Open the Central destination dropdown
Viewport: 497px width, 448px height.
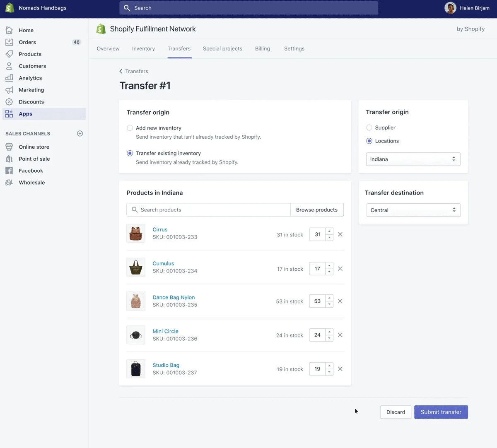coord(413,210)
